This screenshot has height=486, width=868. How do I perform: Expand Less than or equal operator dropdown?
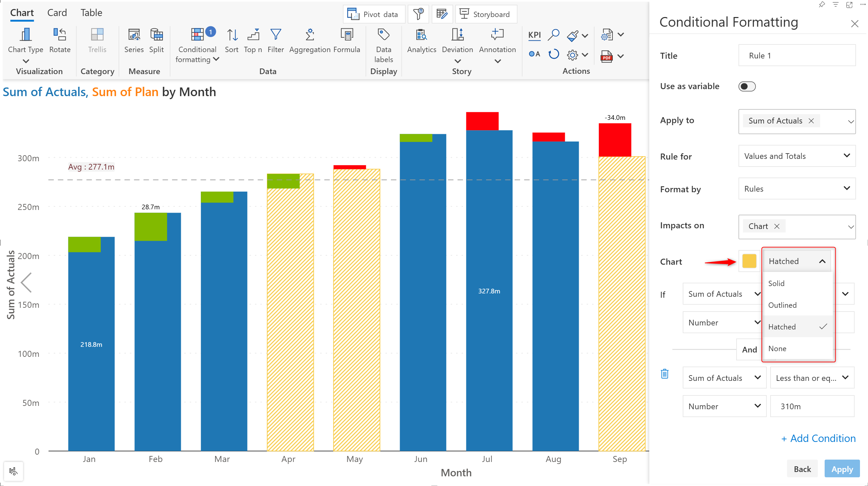812,378
